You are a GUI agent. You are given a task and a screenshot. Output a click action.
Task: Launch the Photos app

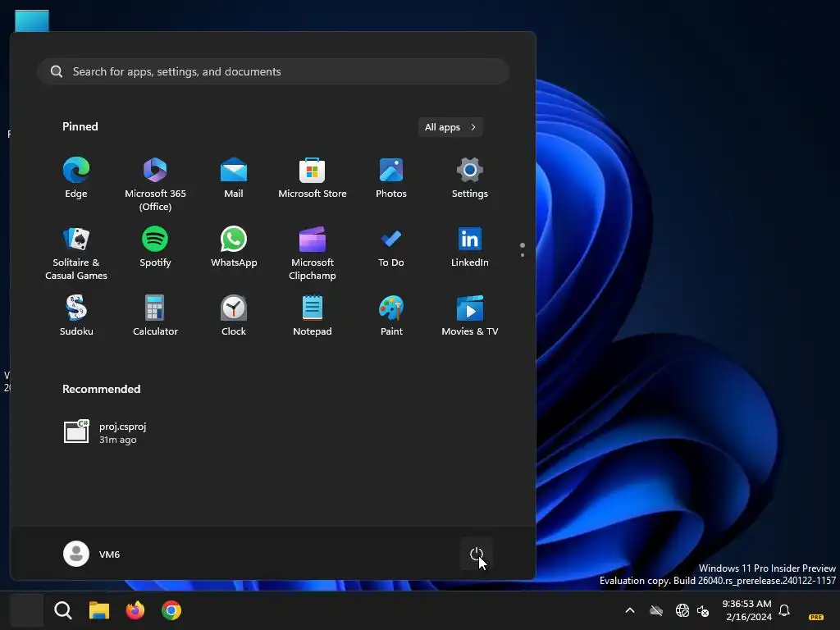coord(391,179)
